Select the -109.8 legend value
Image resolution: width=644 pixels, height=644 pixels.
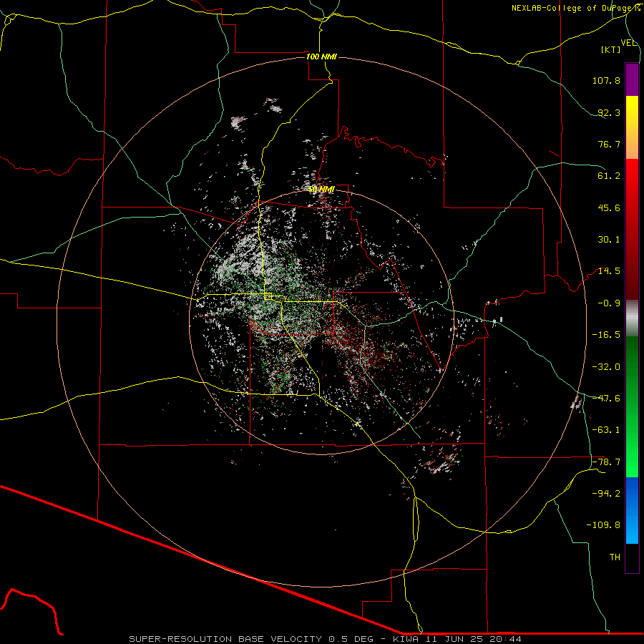click(603, 525)
